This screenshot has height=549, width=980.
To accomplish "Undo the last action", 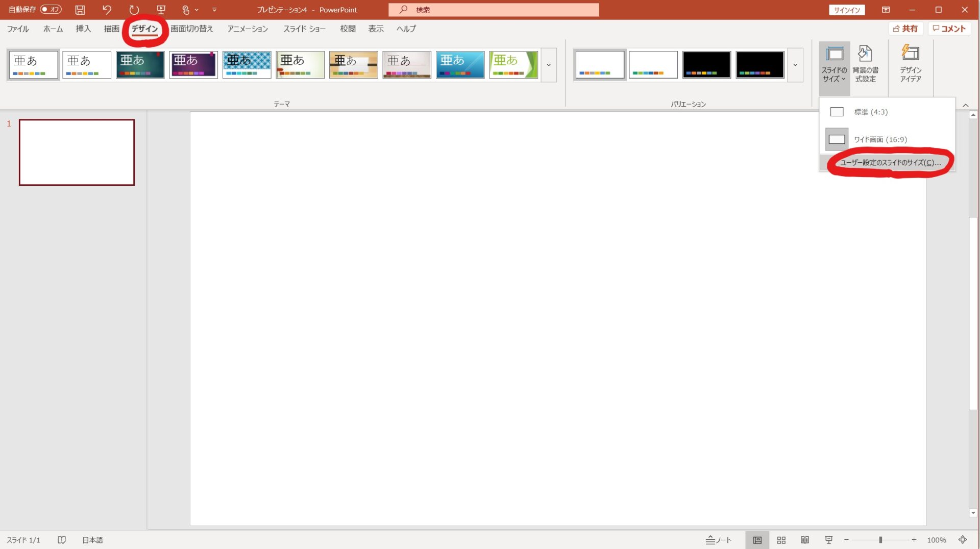I will 107,10.
